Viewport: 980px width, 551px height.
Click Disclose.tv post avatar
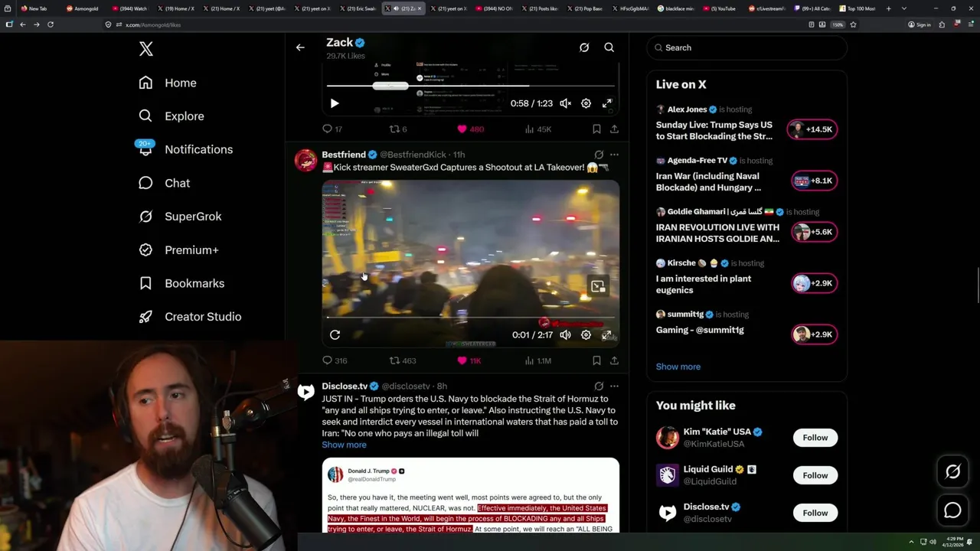(306, 392)
